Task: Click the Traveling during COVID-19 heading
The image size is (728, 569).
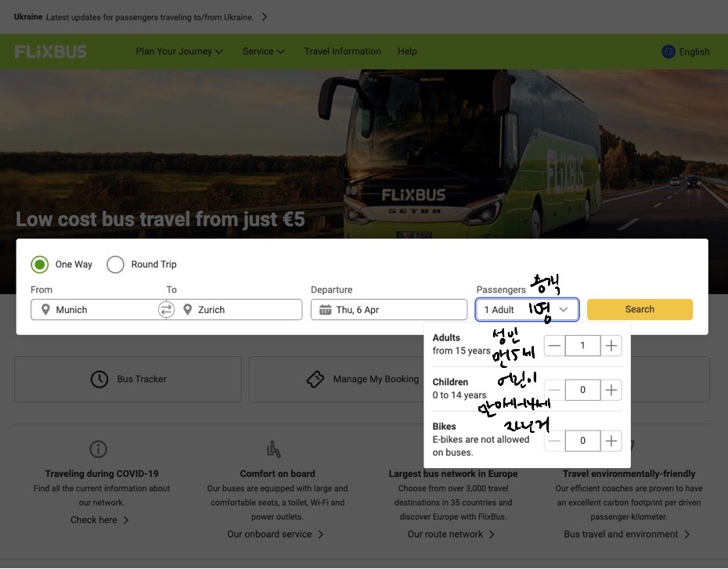Action: (x=102, y=474)
